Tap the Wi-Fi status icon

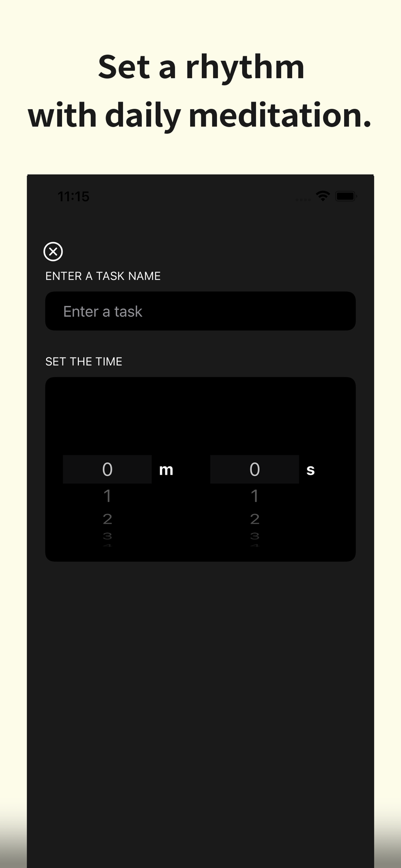[323, 196]
